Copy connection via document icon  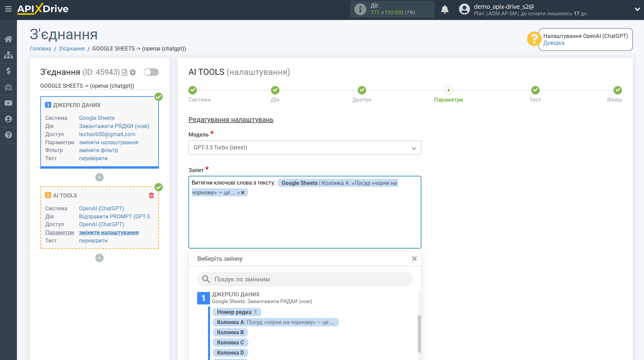point(125,72)
